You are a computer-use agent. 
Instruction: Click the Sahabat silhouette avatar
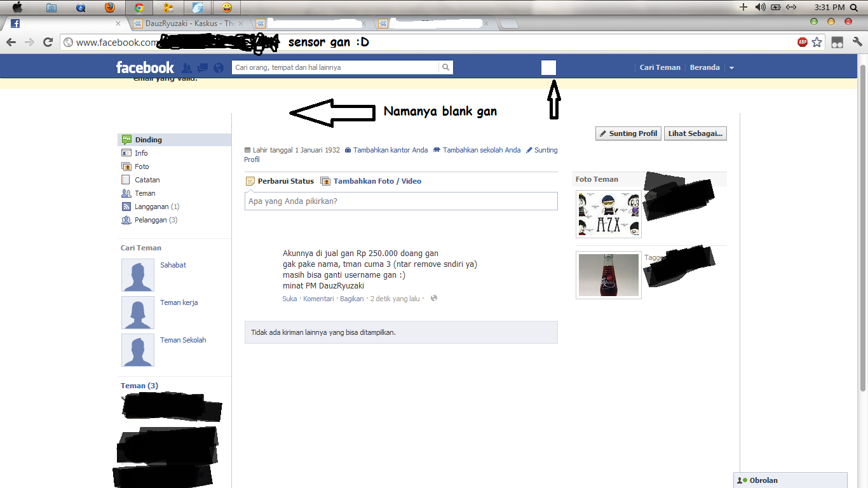pos(138,275)
